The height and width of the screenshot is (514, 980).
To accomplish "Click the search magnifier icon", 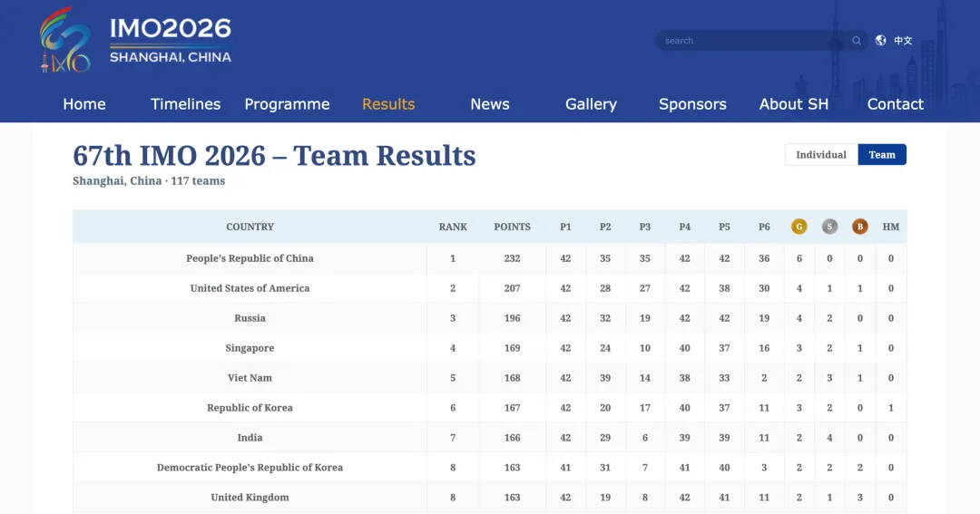I will (857, 41).
